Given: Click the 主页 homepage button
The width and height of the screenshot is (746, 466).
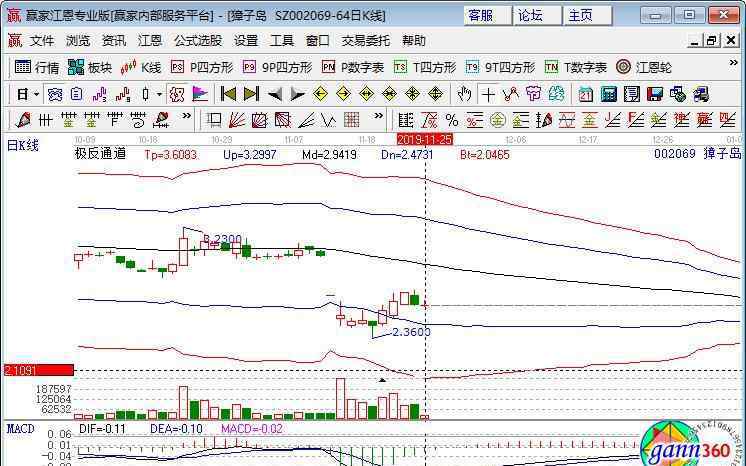Looking at the screenshot, I should pos(588,16).
